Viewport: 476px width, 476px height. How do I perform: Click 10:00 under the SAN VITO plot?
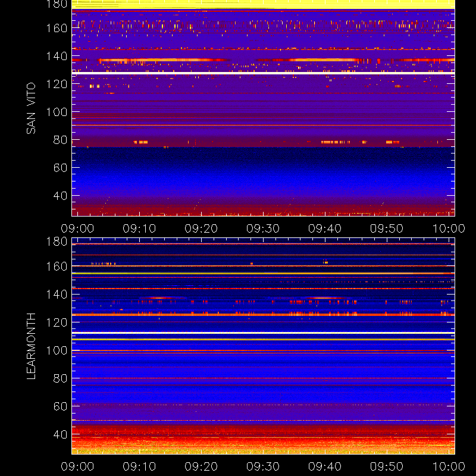[x=449, y=228]
